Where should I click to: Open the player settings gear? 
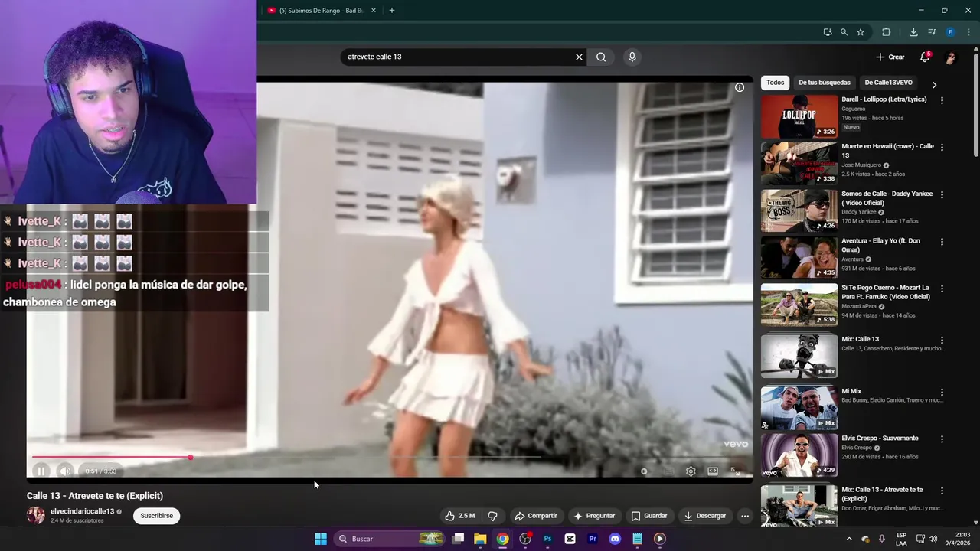click(691, 471)
